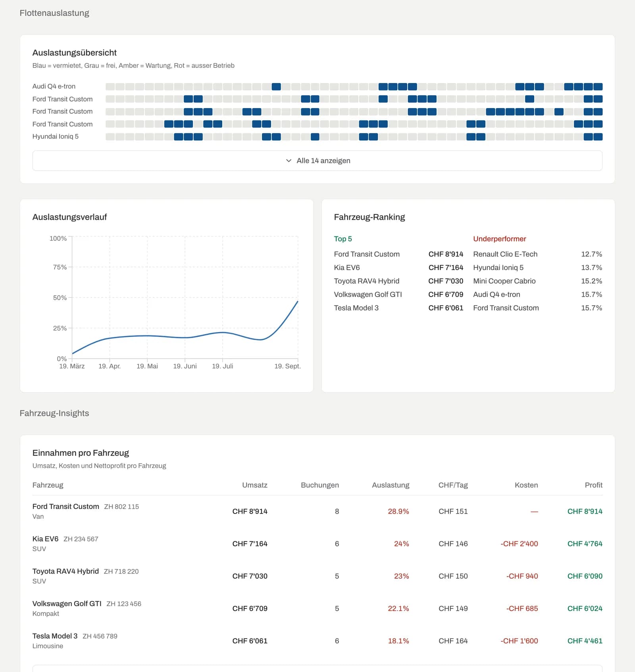
Task: Select 'Mini Cooper Cabrio' in Underperformer list
Action: pyautogui.click(x=504, y=281)
